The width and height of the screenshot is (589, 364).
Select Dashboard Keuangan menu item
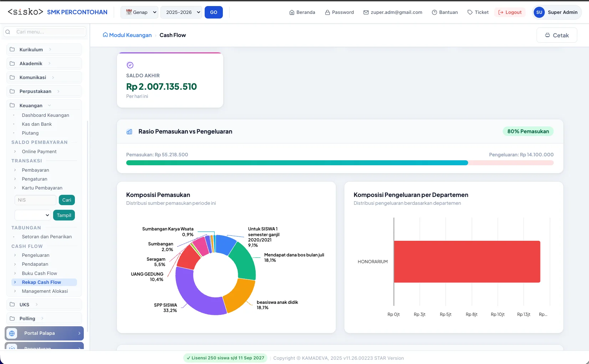45,115
